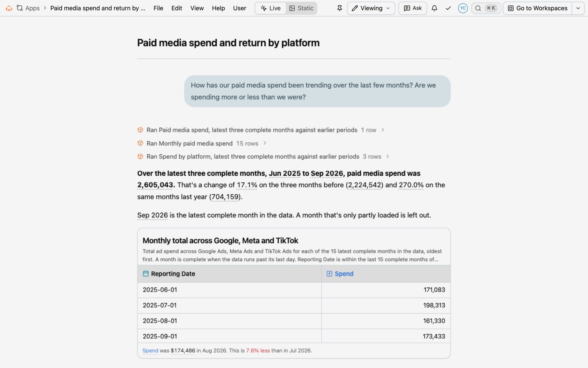Screen dimensions: 588x368
Task: Click the user question bubble about paid media spend
Action: click(317, 91)
